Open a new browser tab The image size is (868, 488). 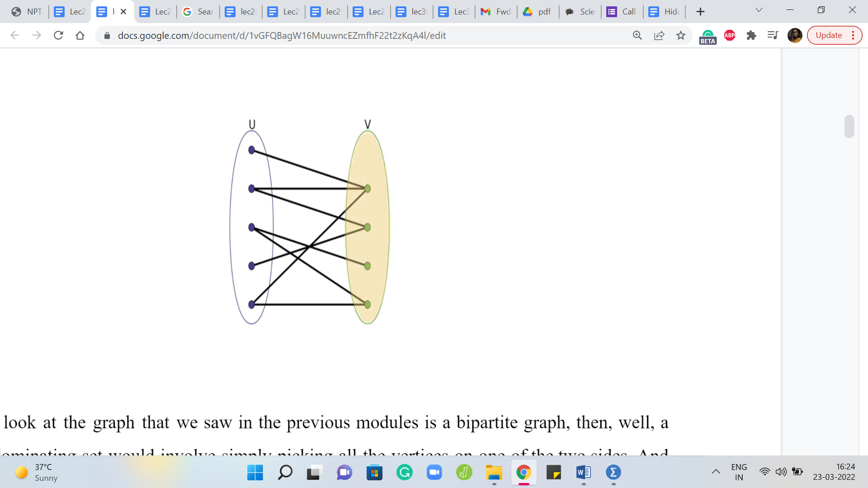tap(700, 12)
